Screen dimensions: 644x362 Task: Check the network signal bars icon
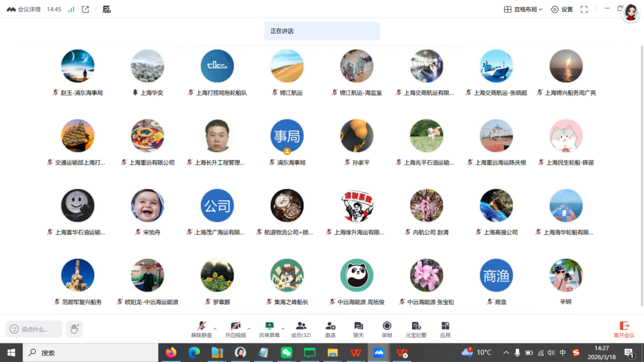[x=71, y=10]
